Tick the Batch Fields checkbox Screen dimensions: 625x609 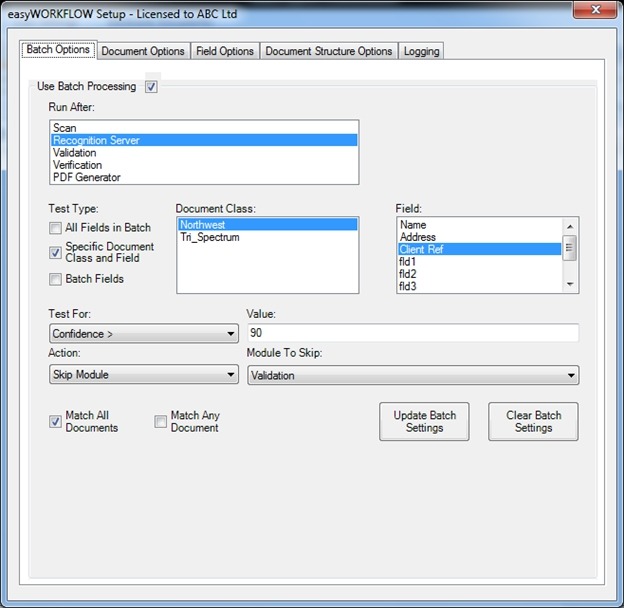tap(56, 279)
